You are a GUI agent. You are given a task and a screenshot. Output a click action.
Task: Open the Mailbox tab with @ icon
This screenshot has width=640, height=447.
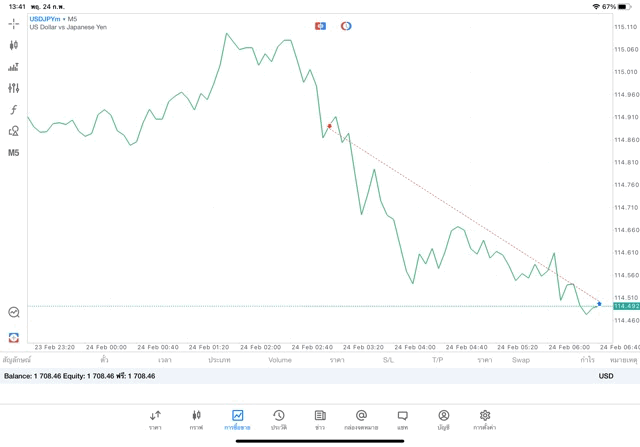pos(361,420)
